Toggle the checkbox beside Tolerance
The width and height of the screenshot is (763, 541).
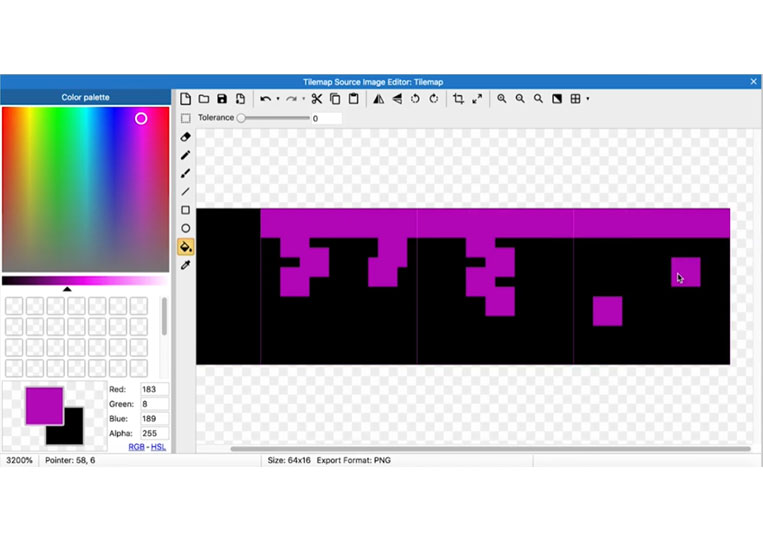click(x=185, y=118)
